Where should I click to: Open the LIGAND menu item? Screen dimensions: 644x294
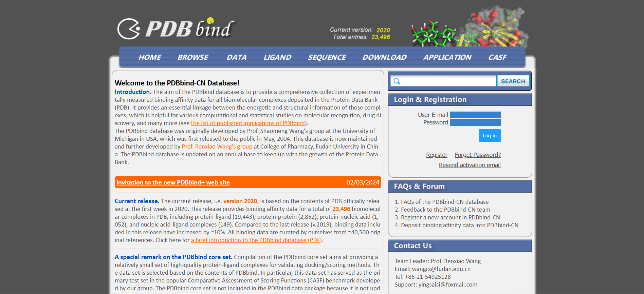(x=277, y=57)
